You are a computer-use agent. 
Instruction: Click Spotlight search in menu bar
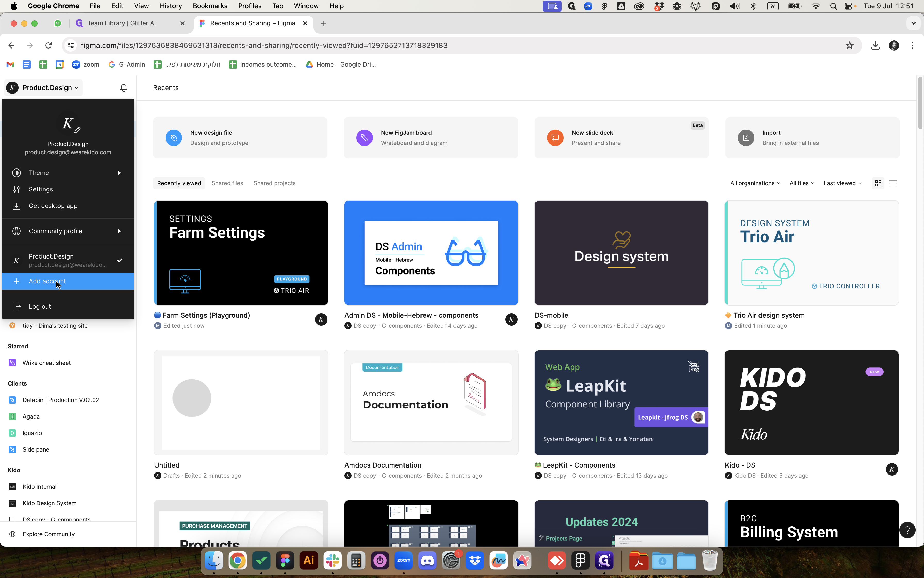[833, 6]
